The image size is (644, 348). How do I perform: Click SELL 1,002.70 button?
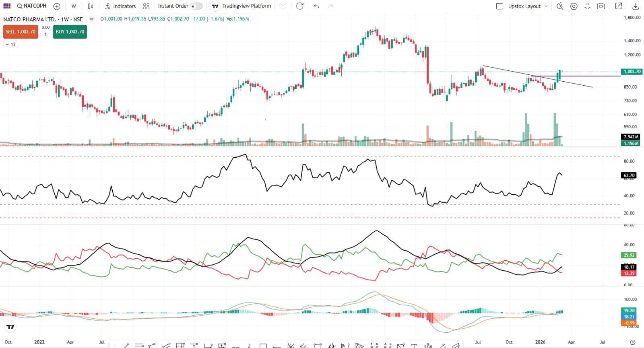click(21, 32)
